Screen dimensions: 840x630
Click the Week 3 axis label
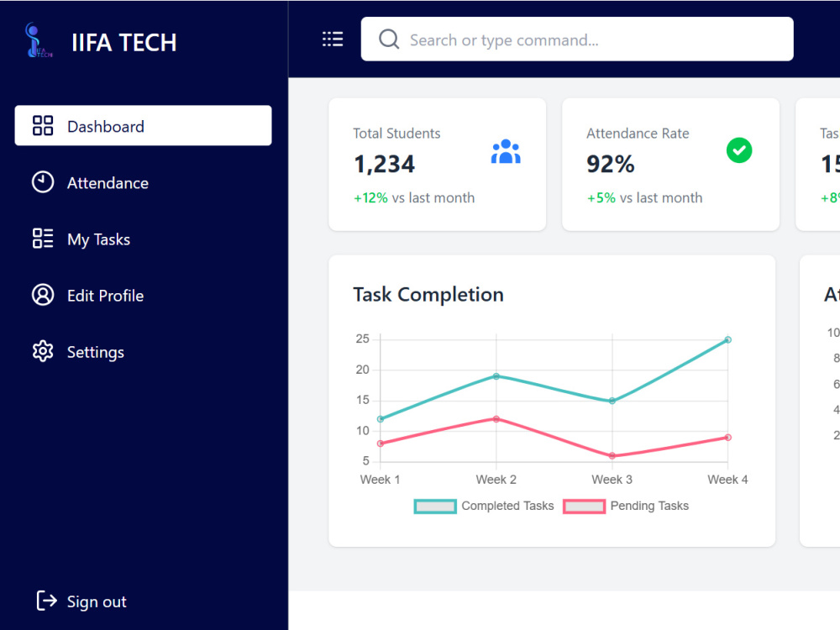click(612, 480)
